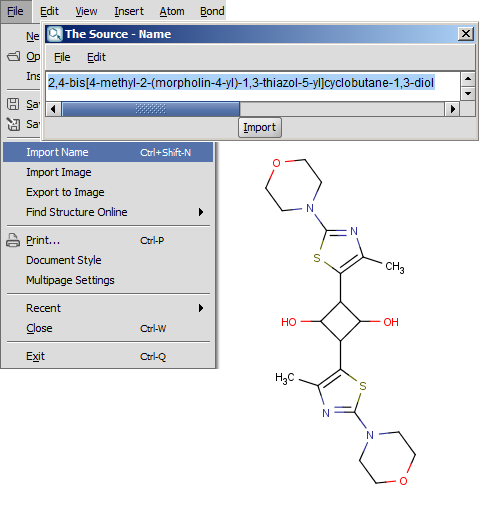This screenshot has height=505, width=482.
Task: Expand the Recent files submenu arrow
Action: click(201, 308)
